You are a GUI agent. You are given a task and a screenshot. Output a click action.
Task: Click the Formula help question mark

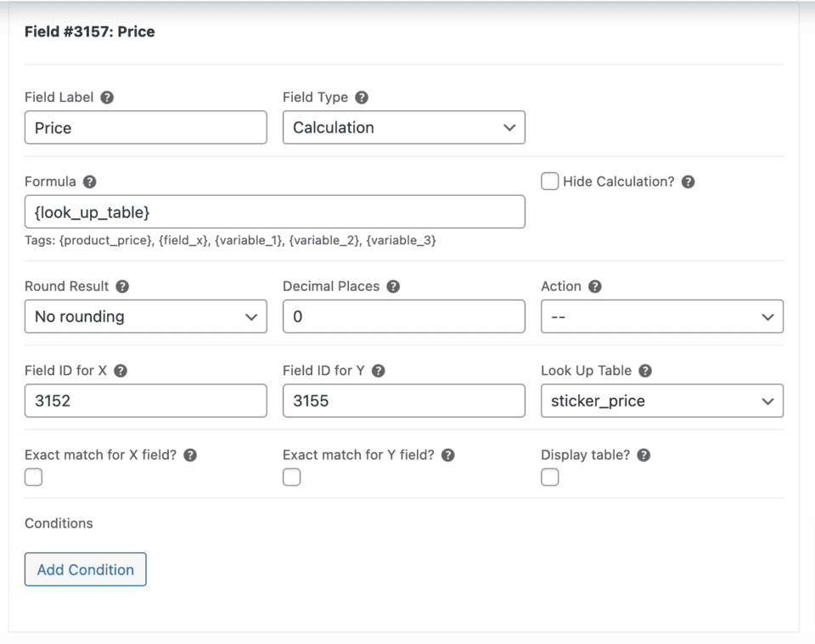[x=90, y=182]
